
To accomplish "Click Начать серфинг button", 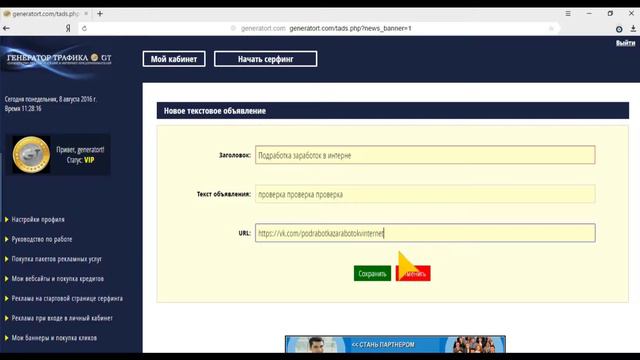I will pyautogui.click(x=265, y=59).
